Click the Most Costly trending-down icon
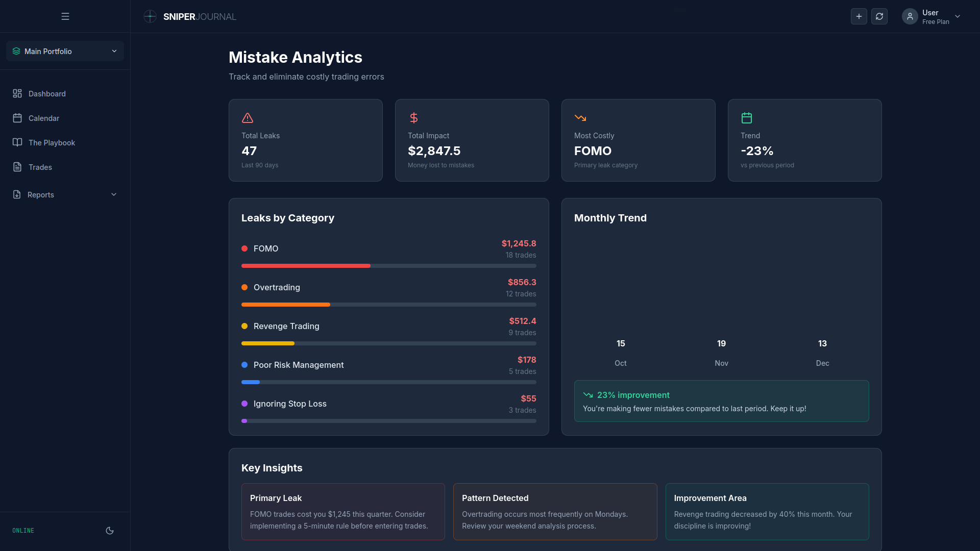 pyautogui.click(x=580, y=118)
